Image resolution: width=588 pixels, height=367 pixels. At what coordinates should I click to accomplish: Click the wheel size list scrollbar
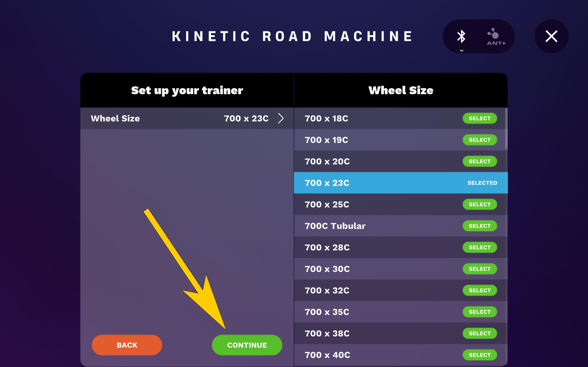tap(506, 129)
